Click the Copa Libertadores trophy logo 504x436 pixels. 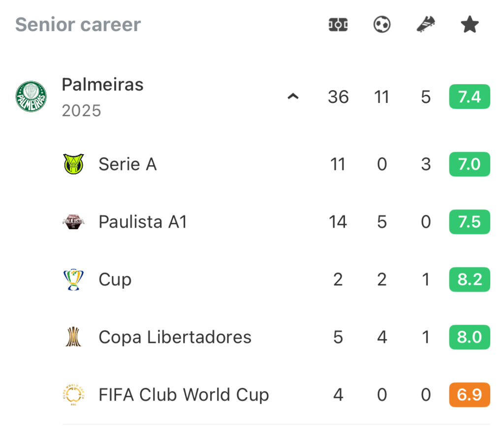pos(74,337)
